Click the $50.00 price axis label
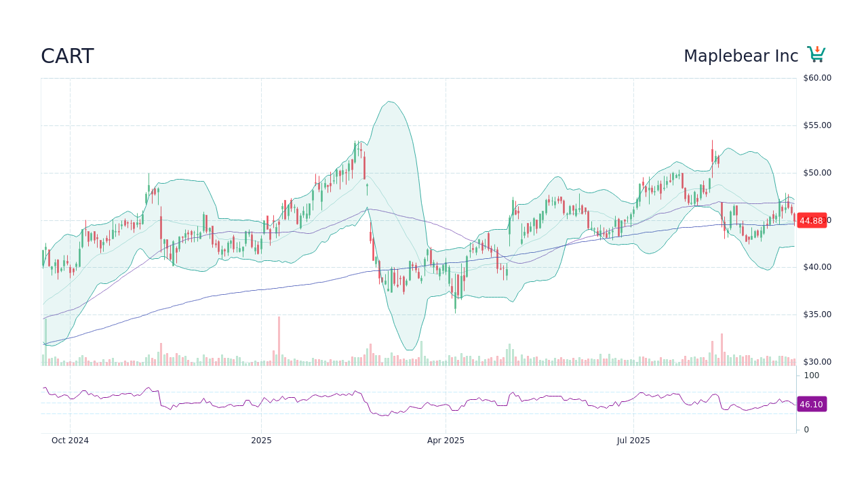This screenshot has height=488, width=868. tap(817, 173)
